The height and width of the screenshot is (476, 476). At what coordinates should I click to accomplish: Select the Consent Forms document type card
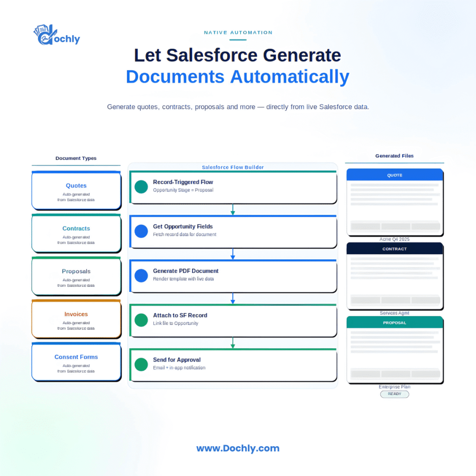click(76, 362)
